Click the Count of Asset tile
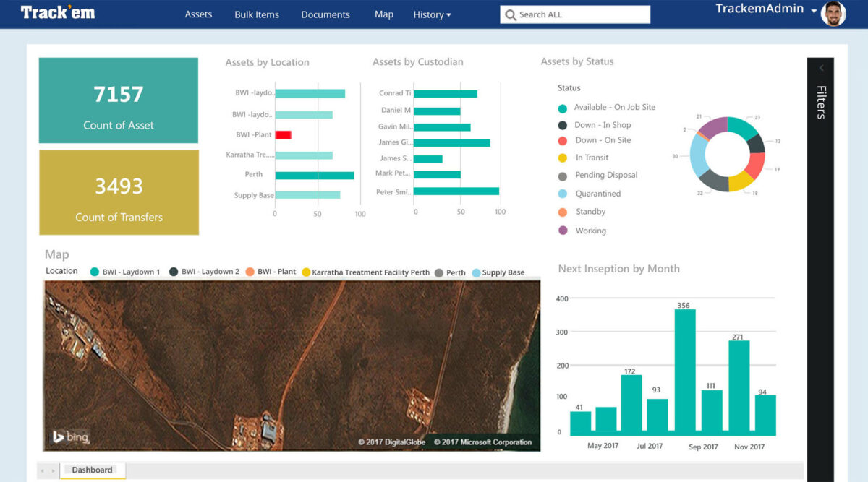 (119, 100)
